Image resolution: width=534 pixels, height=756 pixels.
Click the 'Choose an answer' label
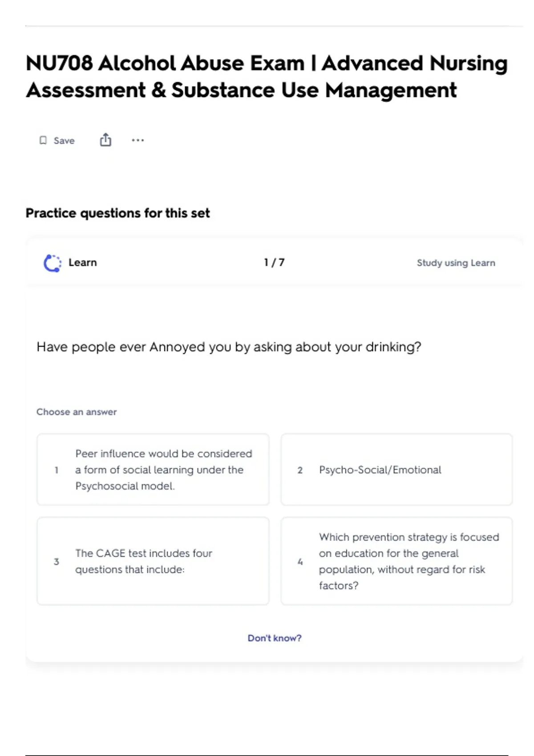pos(77,412)
